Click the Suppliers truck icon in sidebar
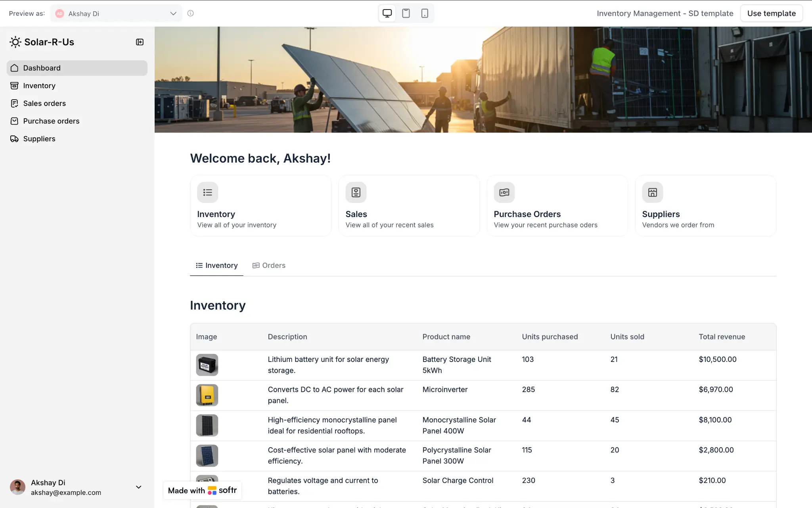 (x=14, y=139)
